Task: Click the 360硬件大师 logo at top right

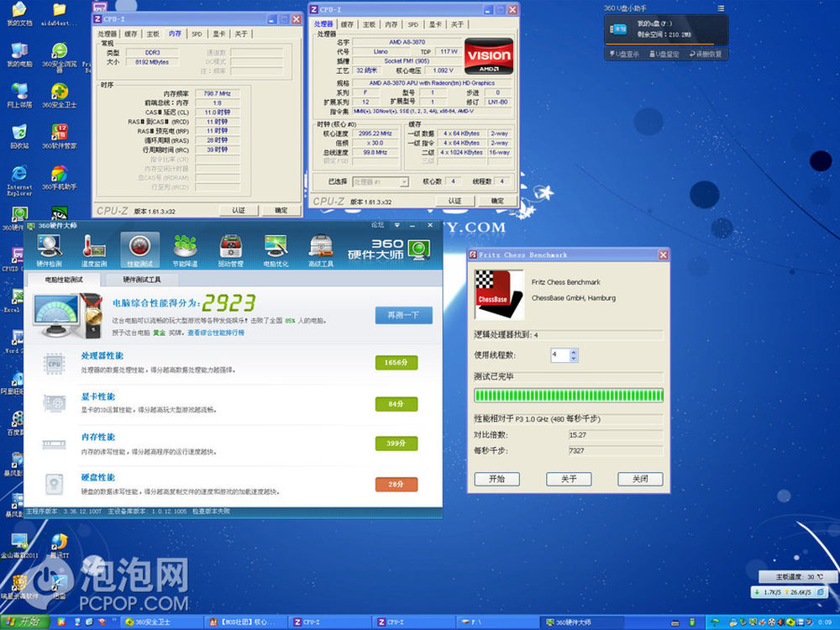Action: [x=389, y=249]
